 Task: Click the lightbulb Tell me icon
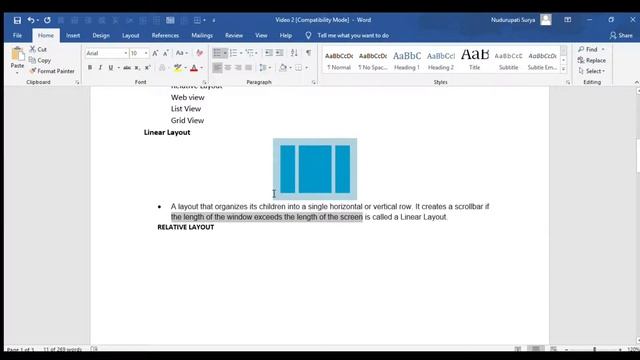pyautogui.click(x=308, y=36)
